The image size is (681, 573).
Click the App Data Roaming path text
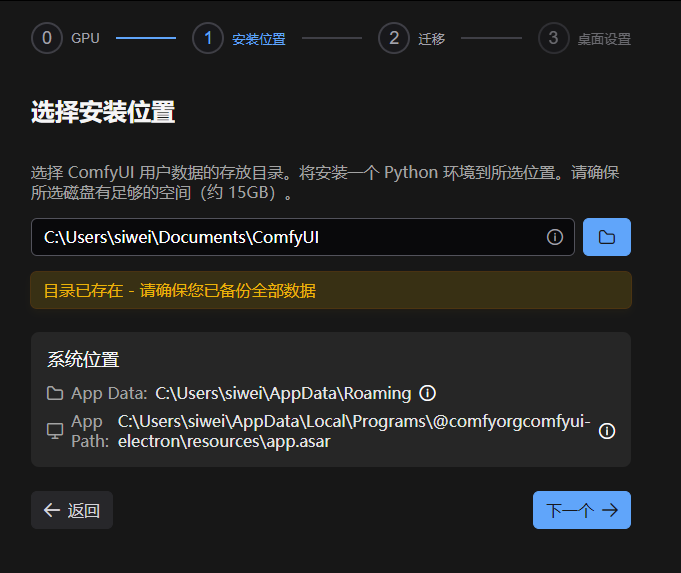coord(283,393)
